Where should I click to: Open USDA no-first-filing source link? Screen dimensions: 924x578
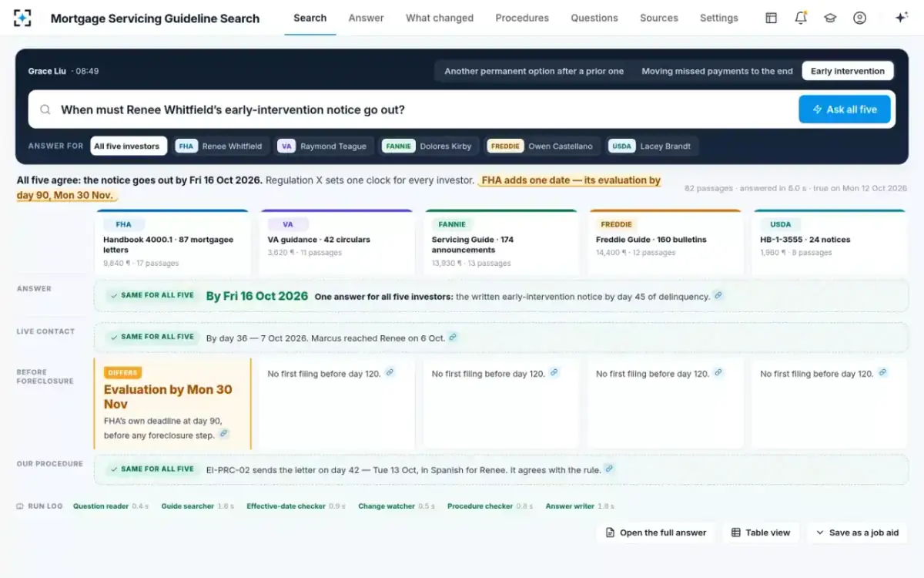[x=882, y=372]
